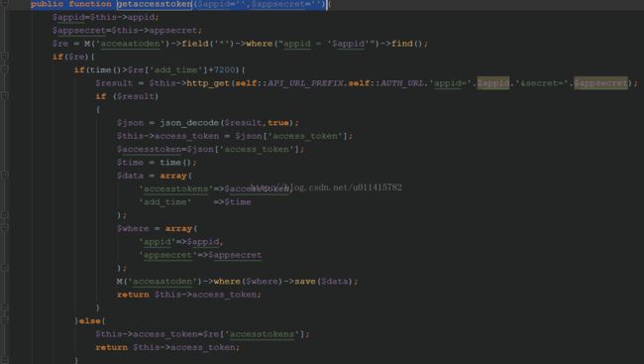Click the selected getaccesstoken function name
The height and width of the screenshot is (364, 644).
(155, 4)
